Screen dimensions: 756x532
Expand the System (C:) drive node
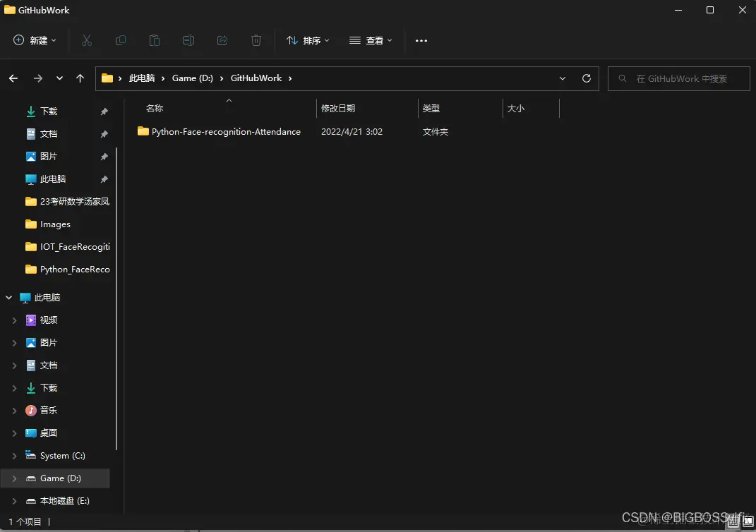click(x=14, y=456)
